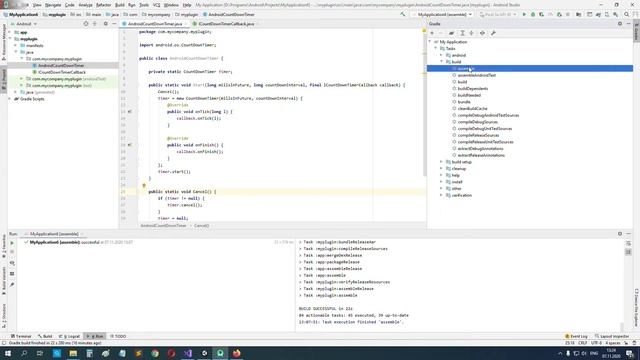The image size is (640, 360).
Task: Open Run panel gear settings
Action: [x=620, y=233]
